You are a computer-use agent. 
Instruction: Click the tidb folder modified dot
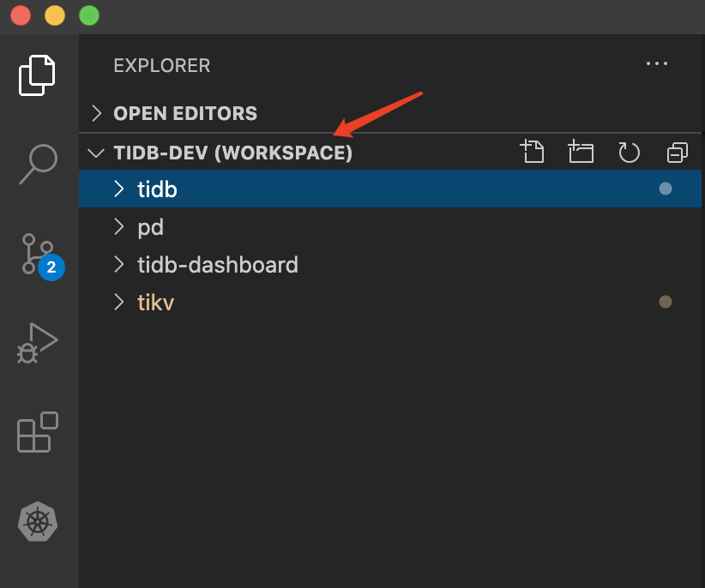pos(665,189)
